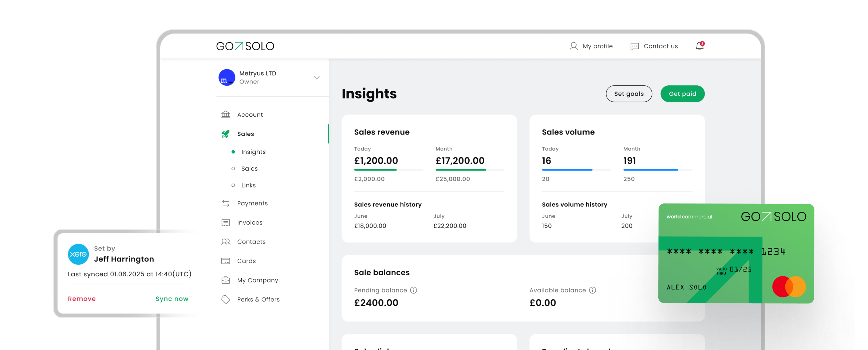Click the Pending balance info icon
Viewport: 868px width, 350px height.
tap(414, 290)
